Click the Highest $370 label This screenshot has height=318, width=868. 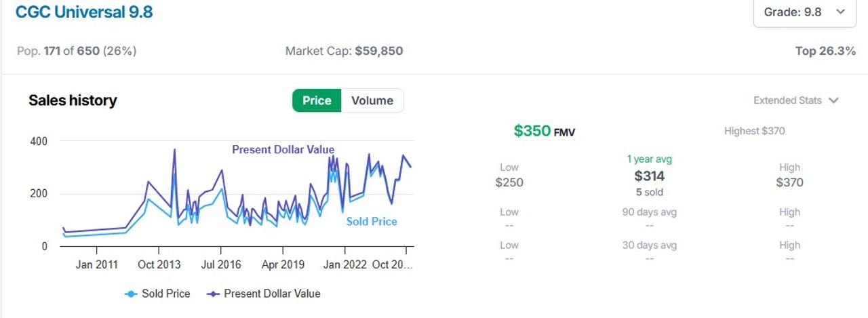tap(754, 131)
